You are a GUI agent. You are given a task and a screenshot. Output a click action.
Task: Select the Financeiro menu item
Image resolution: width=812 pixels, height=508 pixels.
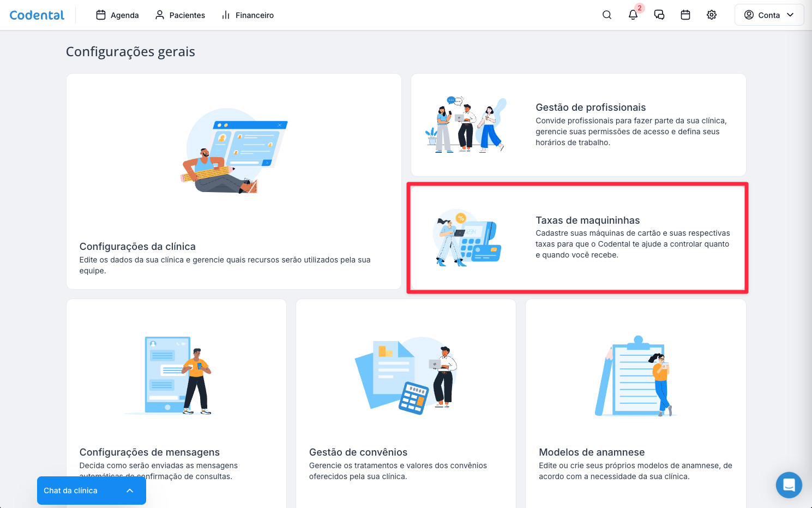coord(248,15)
